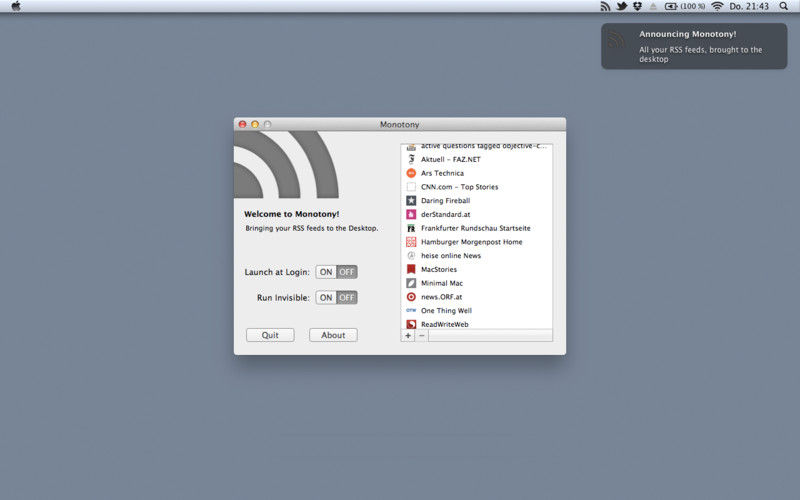Turn Launch at Login ON
The image size is (800, 500).
(326, 272)
